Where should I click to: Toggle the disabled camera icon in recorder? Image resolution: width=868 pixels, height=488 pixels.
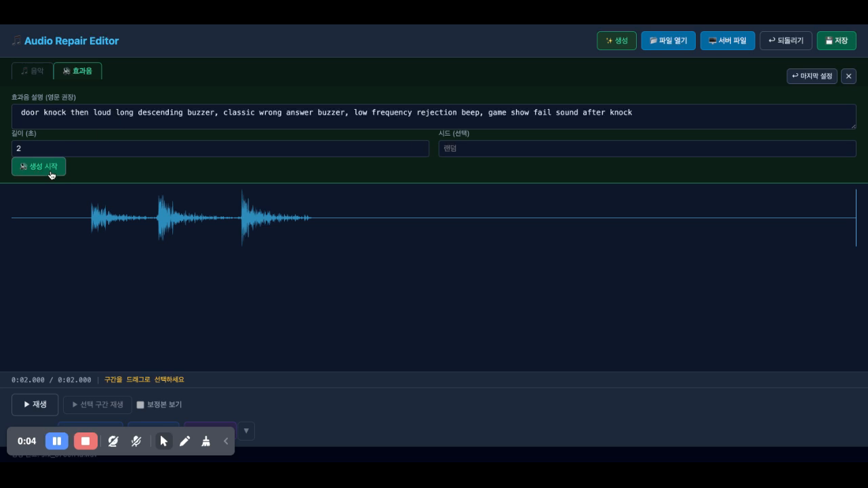(x=113, y=441)
